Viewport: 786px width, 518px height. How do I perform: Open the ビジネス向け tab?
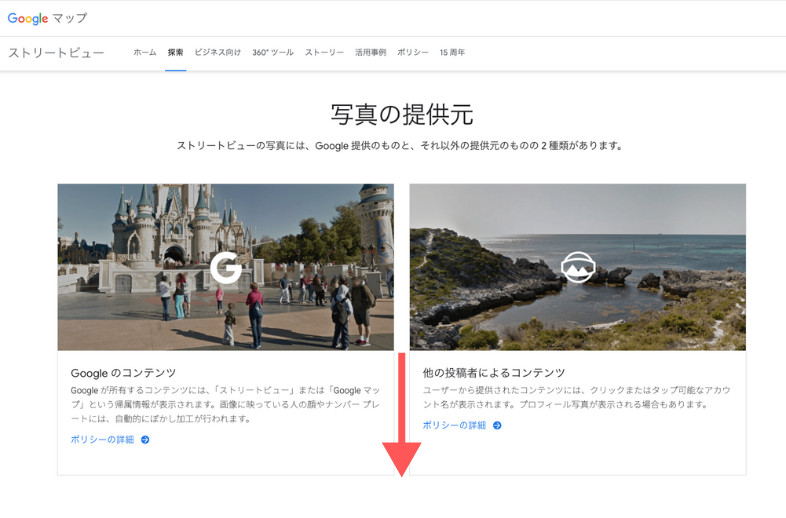(217, 52)
